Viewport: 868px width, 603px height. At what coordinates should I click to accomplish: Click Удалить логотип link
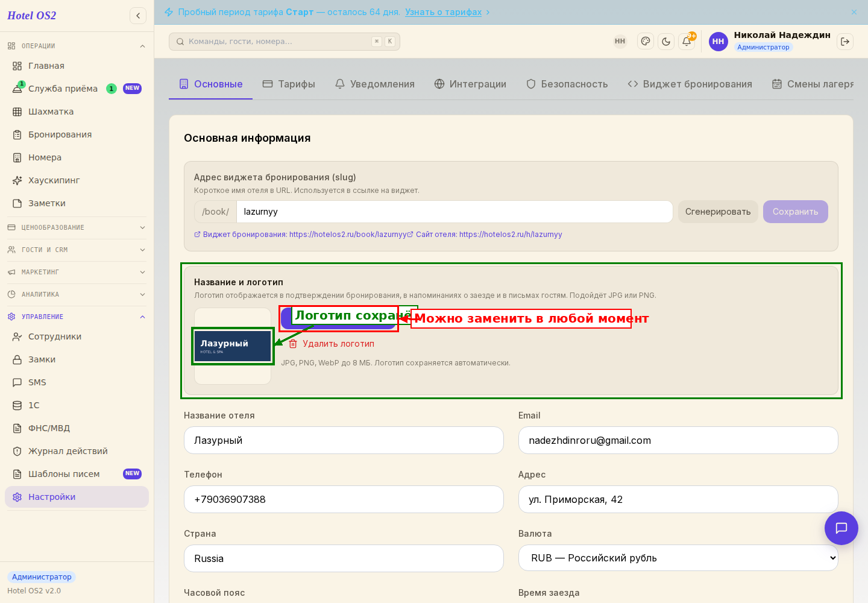point(332,344)
